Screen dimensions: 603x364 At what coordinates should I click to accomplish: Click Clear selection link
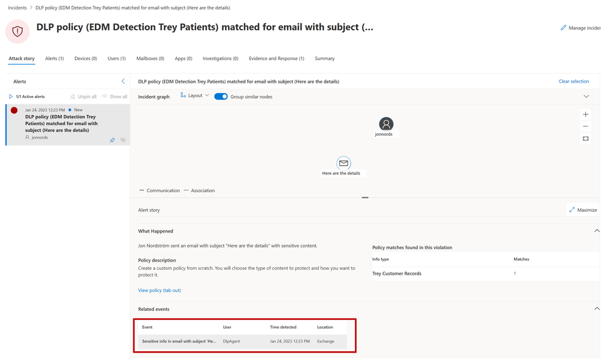click(573, 82)
